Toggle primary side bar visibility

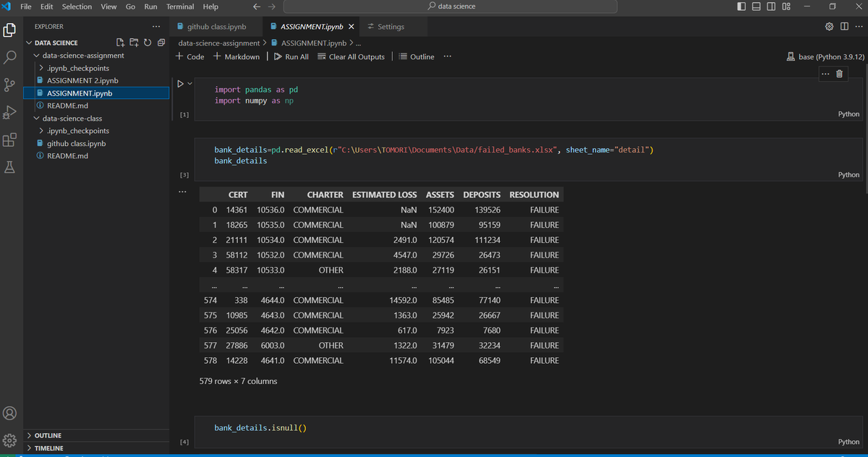pos(742,7)
